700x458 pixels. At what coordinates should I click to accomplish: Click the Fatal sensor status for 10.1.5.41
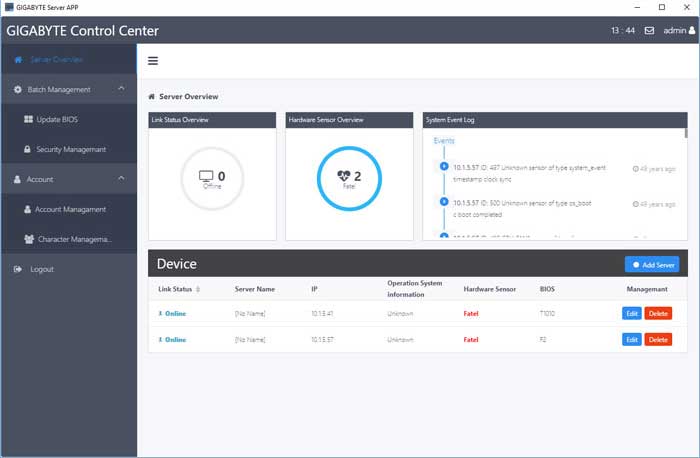pos(471,313)
